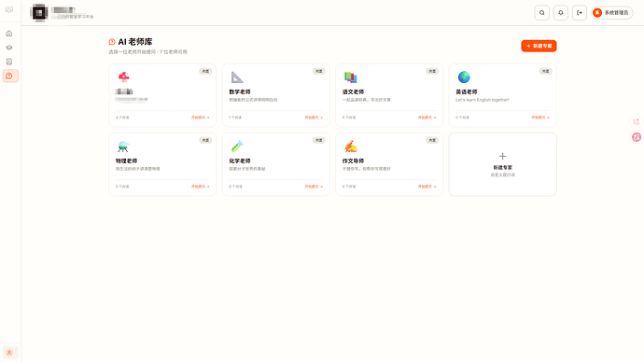Select the 物理老师 card title
This screenshot has width=644, height=362.
126,160
